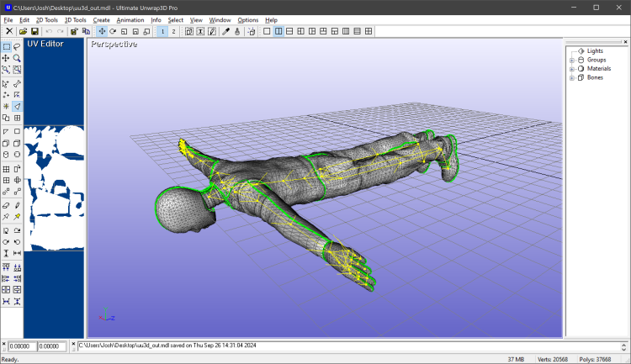Select the last grid viewport layout button
This screenshot has width=631, height=364.
pos(369,31)
